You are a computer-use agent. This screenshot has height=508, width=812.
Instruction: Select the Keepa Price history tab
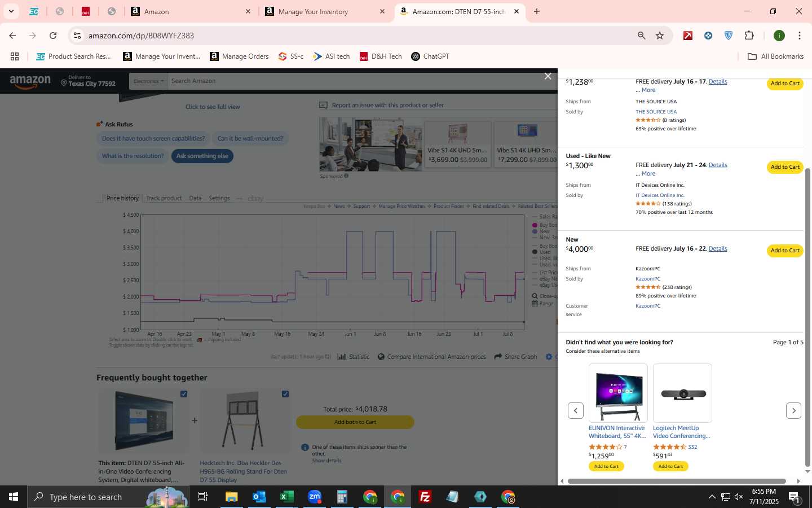122,198
